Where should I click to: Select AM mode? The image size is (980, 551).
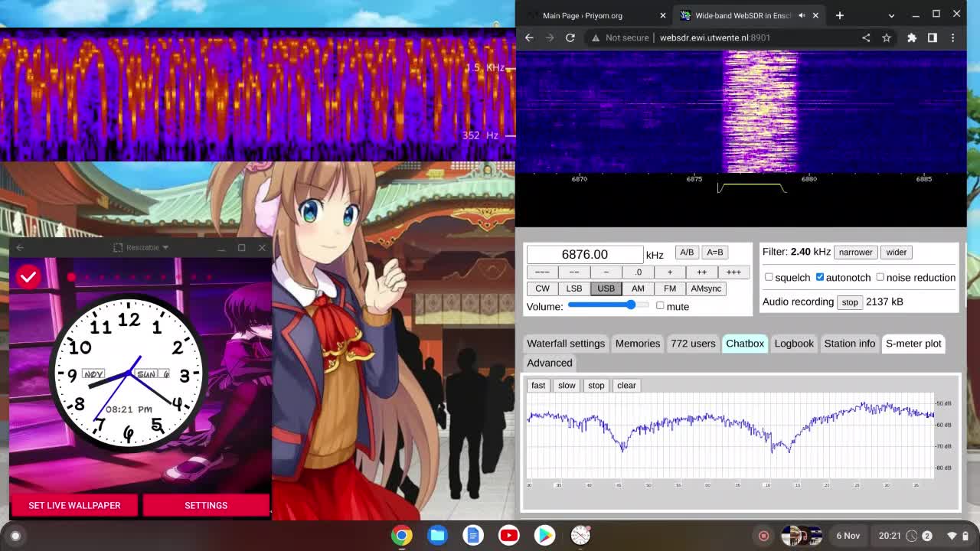point(638,289)
